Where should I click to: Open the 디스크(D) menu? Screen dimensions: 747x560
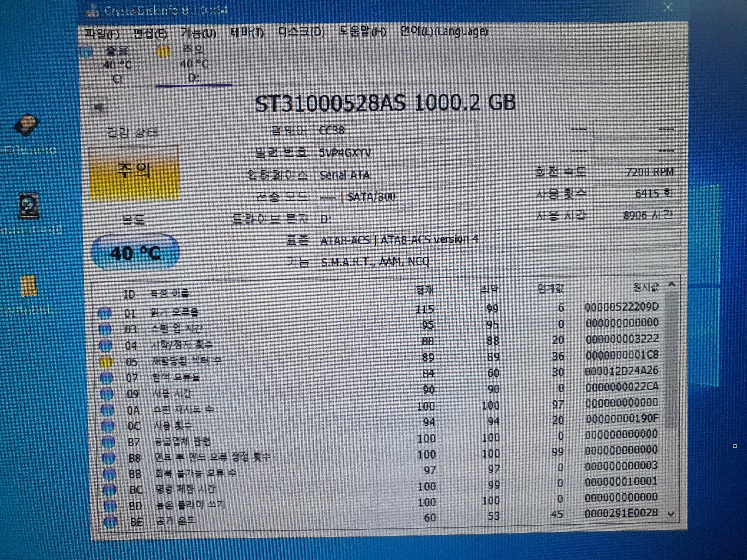[x=301, y=32]
